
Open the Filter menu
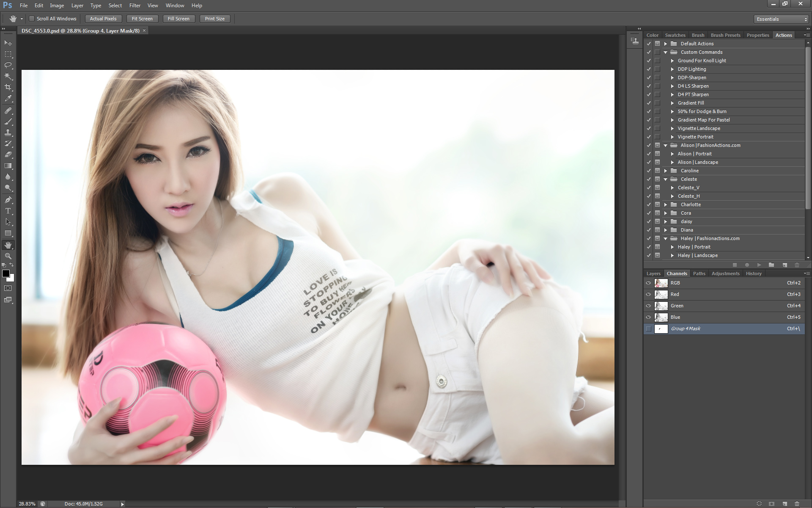[x=135, y=6]
